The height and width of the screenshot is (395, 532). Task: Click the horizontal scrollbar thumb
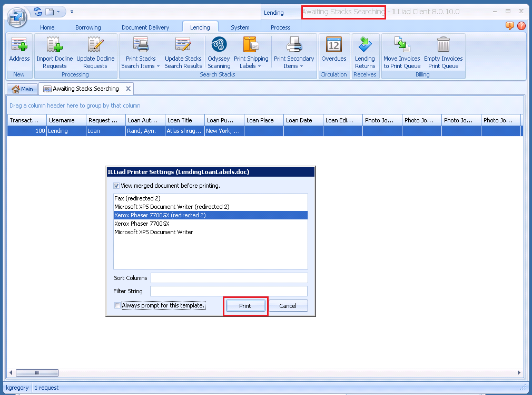[37, 373]
